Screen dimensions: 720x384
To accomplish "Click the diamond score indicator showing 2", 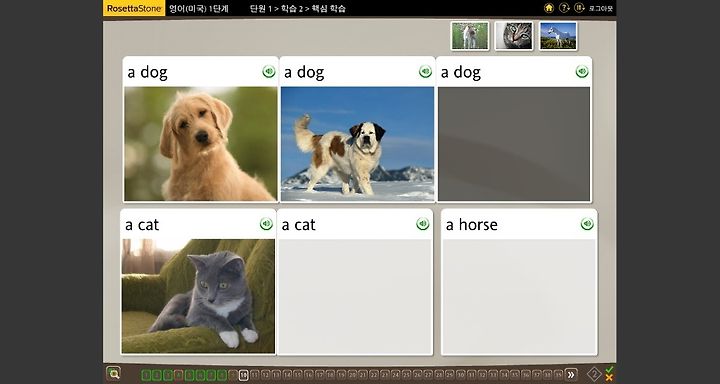I will [594, 374].
